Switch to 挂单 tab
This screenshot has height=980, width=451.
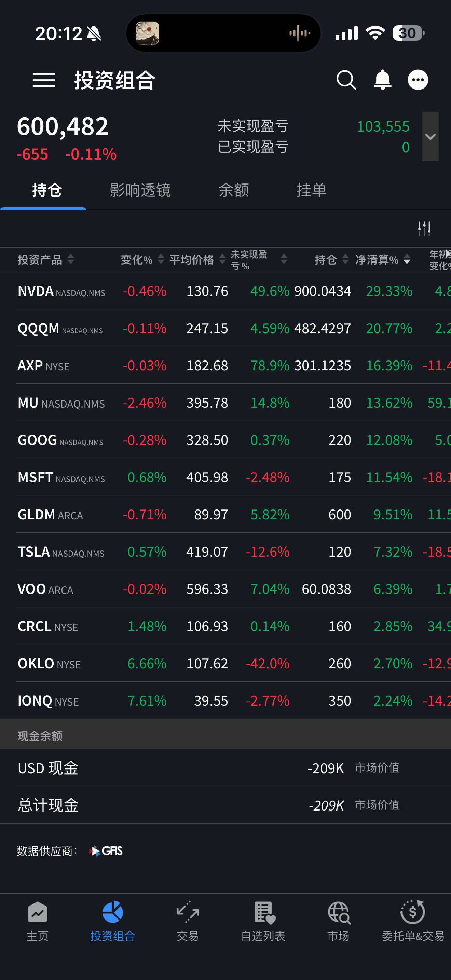pyautogui.click(x=312, y=190)
